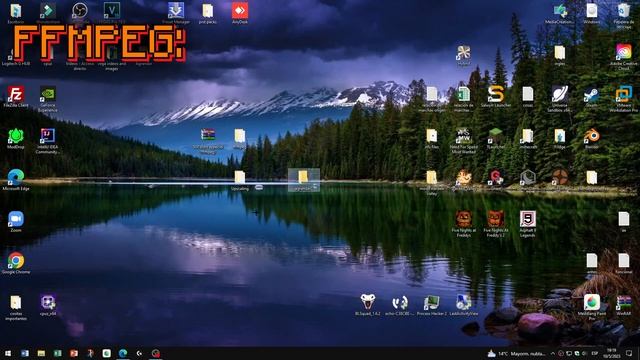Viewport: 640px width, 360px height.
Task: Select the TLauncher shortcut
Action: coord(496,138)
